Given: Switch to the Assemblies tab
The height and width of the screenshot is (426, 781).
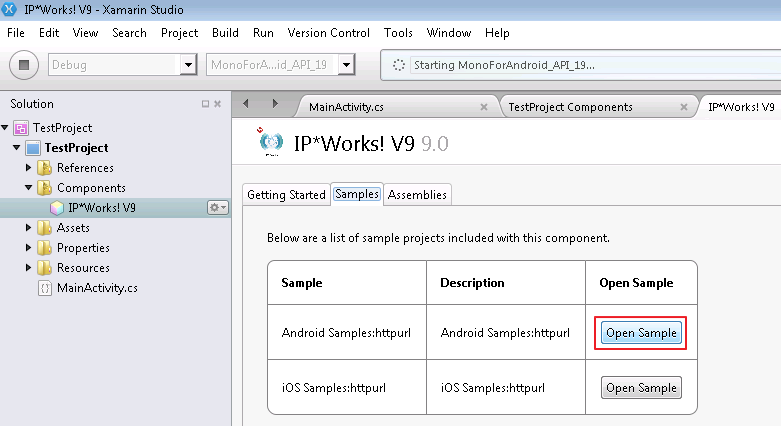Looking at the screenshot, I should (417, 195).
